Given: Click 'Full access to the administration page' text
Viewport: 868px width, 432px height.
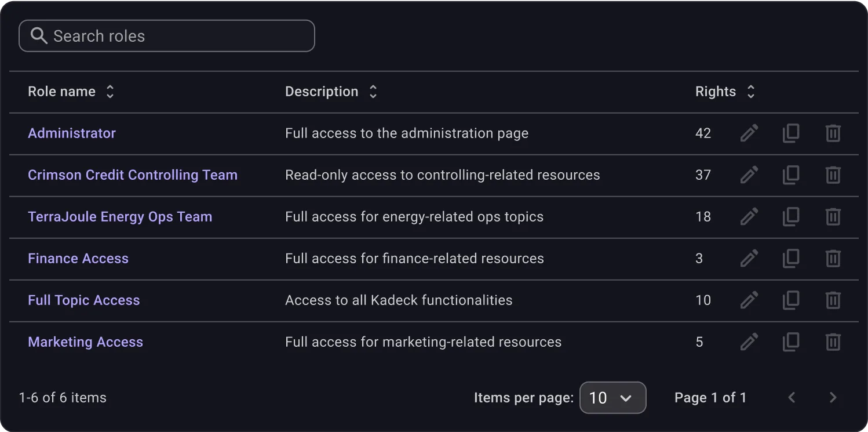Looking at the screenshot, I should point(407,133).
